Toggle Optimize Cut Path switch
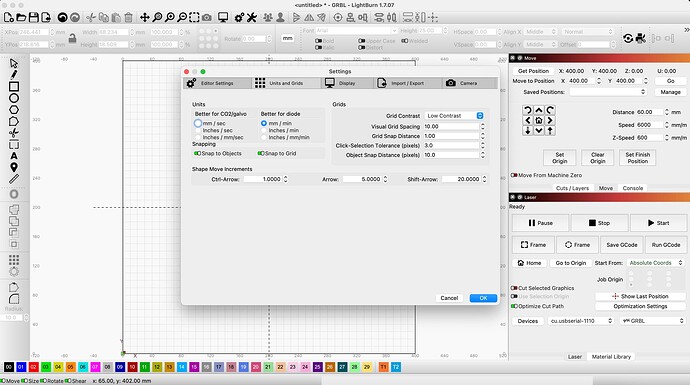Image resolution: width=690 pixels, height=385 pixels. (514, 306)
